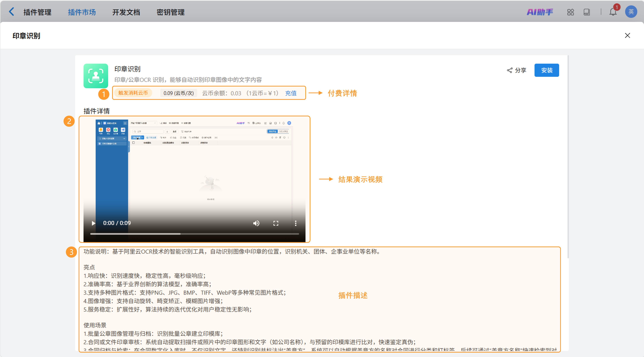
Task: Switch to 插件管理 tab
Action: tap(37, 12)
